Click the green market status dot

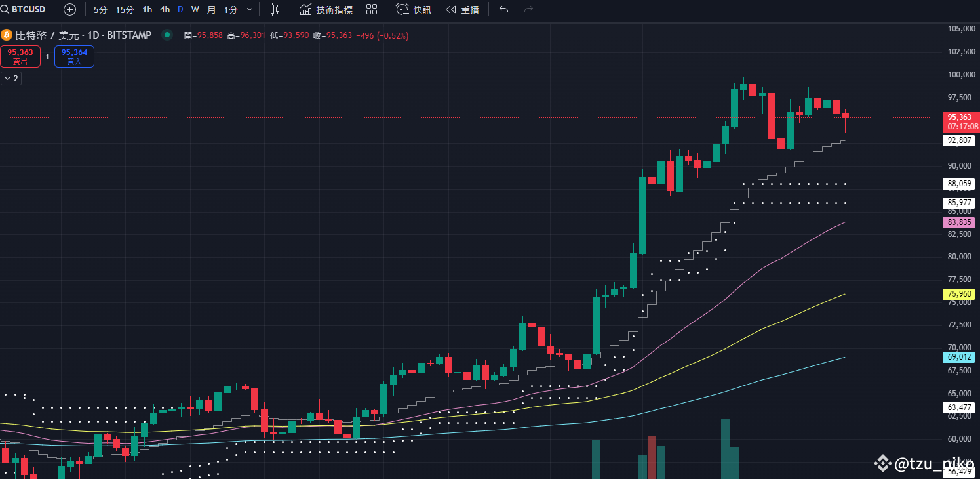[167, 35]
